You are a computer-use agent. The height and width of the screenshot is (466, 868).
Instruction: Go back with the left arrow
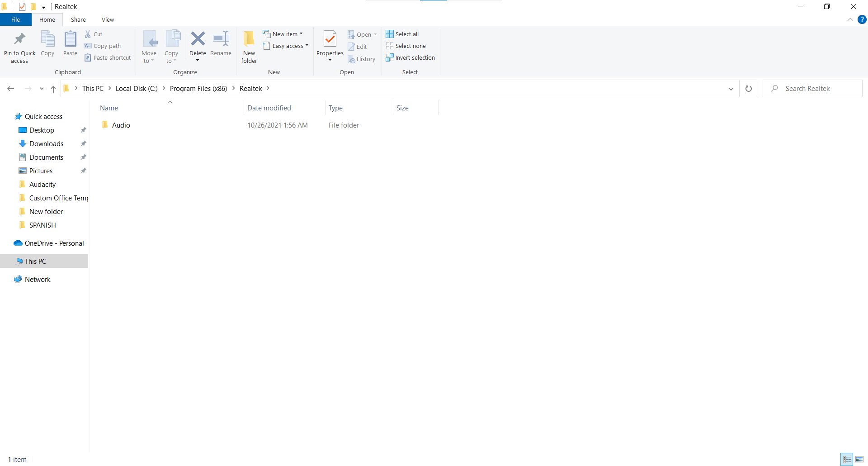(11, 89)
